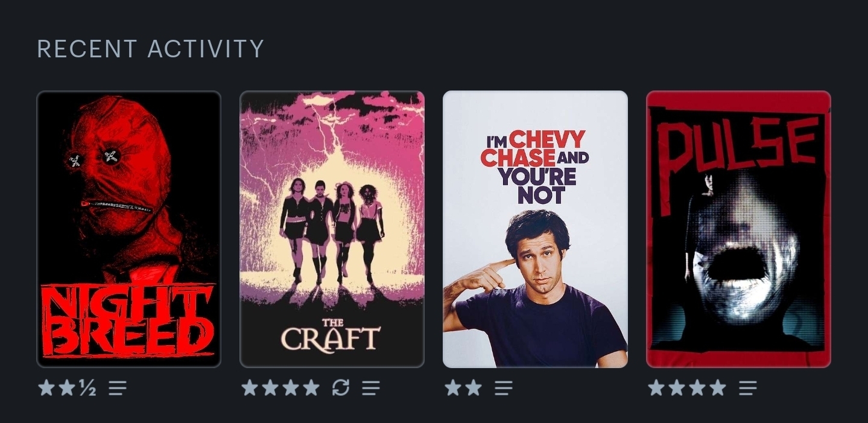Click the second star under The Craft
The image size is (868, 423).
coord(270,387)
